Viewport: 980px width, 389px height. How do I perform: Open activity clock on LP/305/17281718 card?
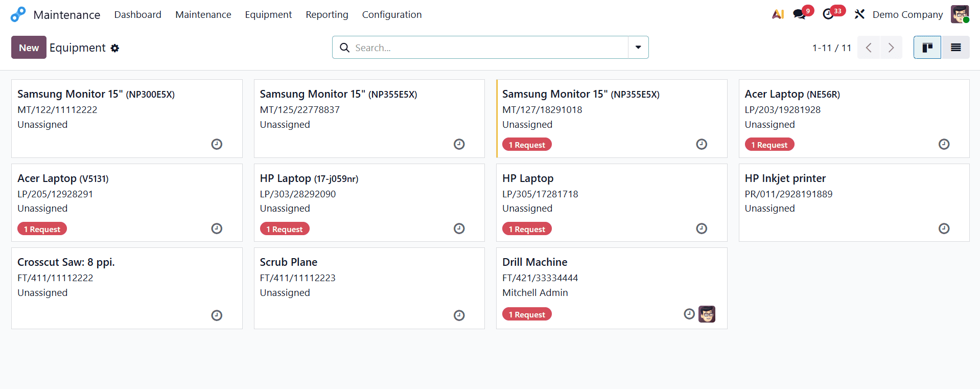(x=702, y=228)
